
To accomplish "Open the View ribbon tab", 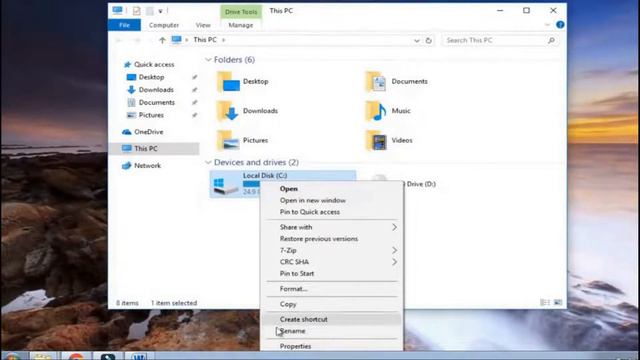I will [x=203, y=25].
